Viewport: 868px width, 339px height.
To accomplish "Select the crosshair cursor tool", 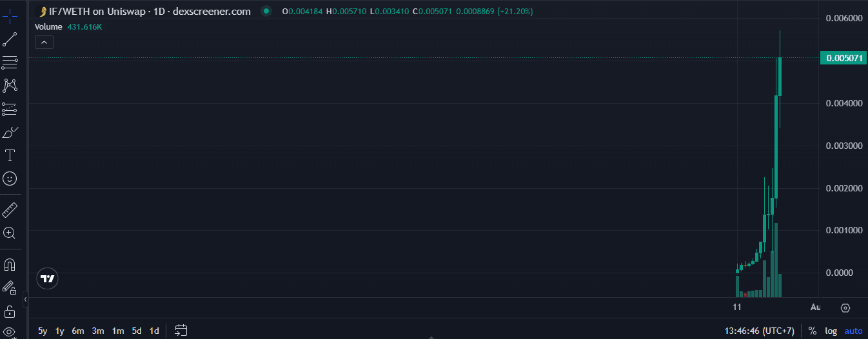I will [x=10, y=17].
